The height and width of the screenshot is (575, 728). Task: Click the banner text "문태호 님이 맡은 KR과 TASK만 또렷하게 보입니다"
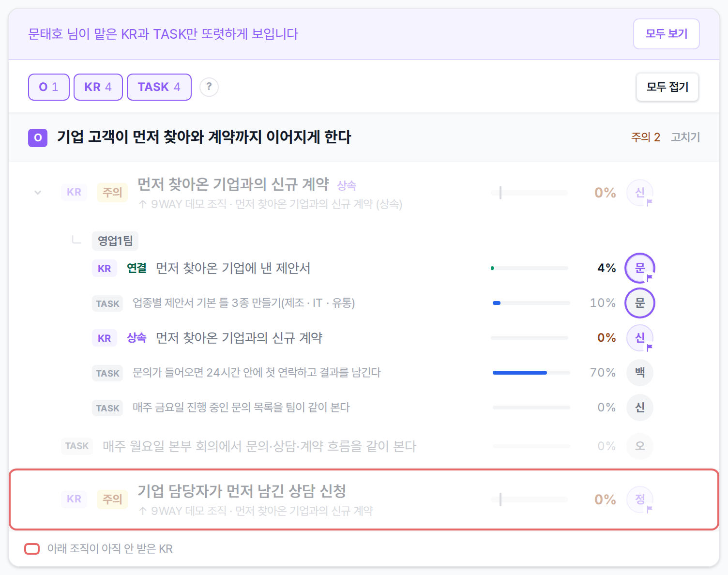coord(163,34)
